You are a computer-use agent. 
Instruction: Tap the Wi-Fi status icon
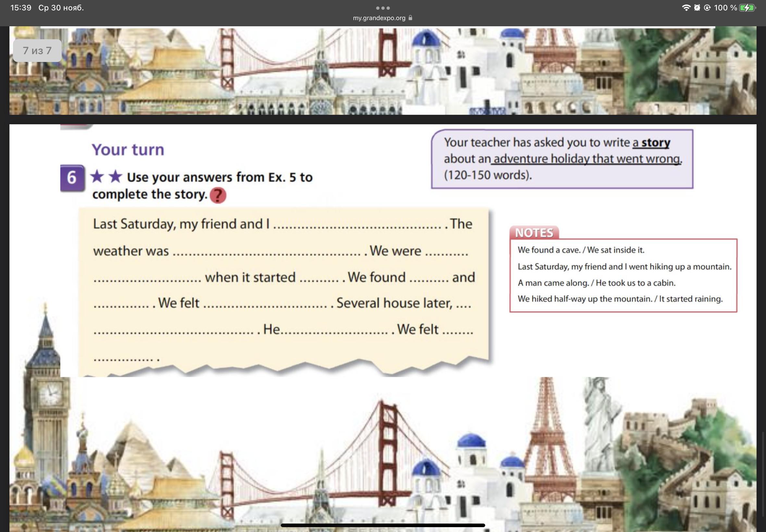click(x=686, y=8)
